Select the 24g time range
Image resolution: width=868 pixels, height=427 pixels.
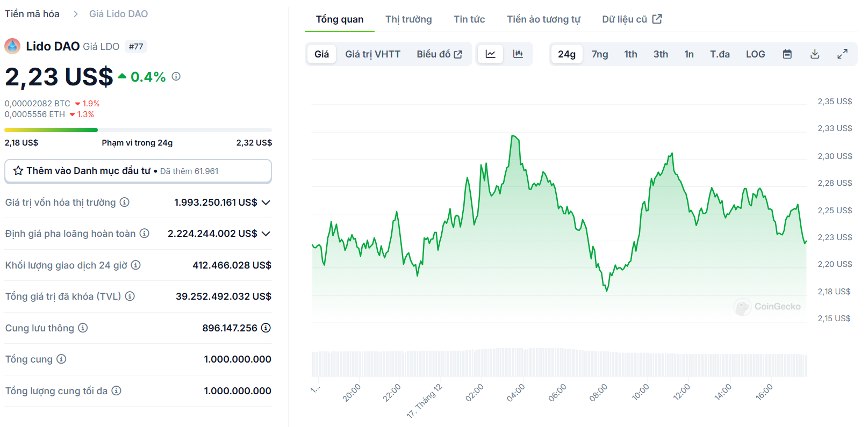566,54
